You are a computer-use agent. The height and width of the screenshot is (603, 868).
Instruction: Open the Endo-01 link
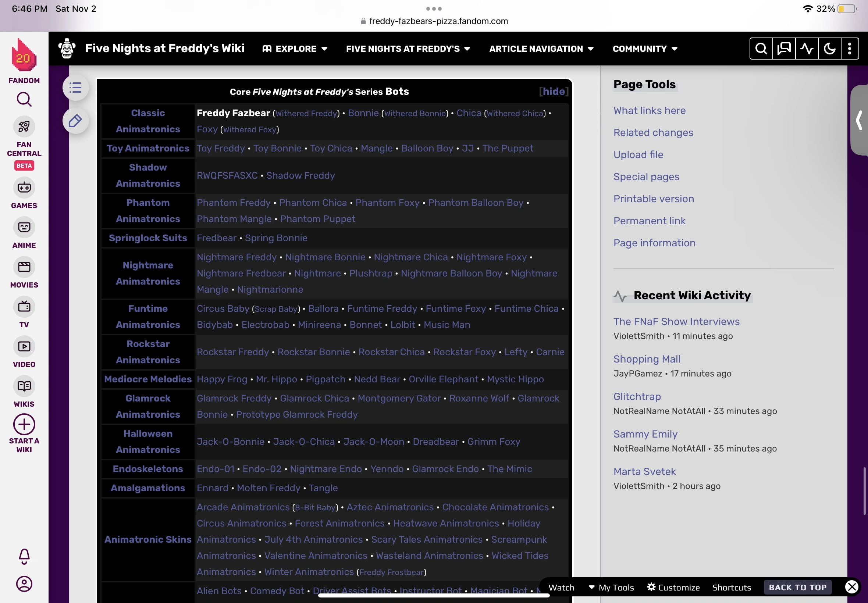(216, 469)
